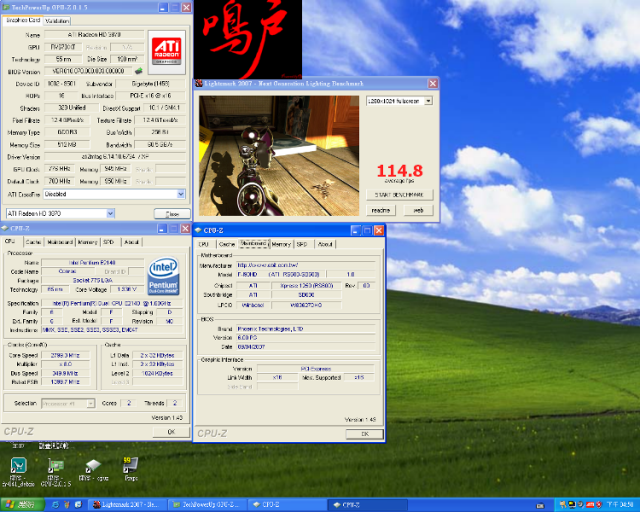
Task: Click the grey round tray icon
Action: click(x=581, y=505)
